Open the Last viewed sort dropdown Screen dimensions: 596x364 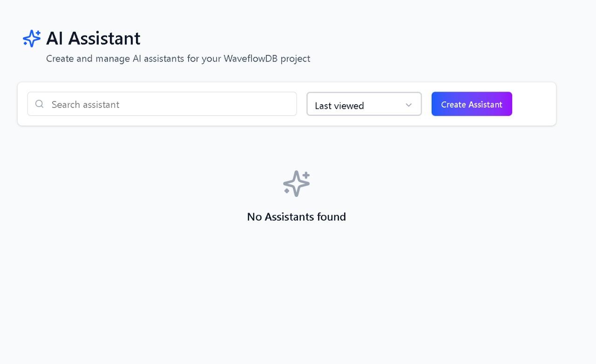point(364,104)
